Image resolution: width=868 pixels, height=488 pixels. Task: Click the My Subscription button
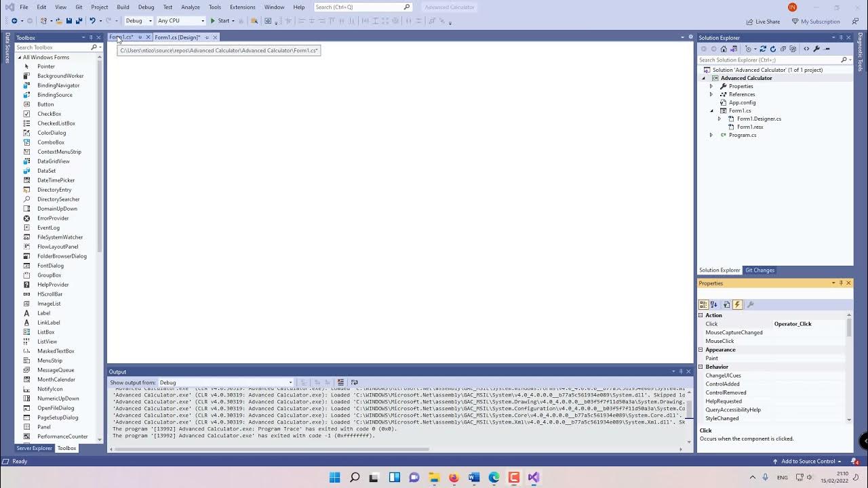click(x=816, y=21)
